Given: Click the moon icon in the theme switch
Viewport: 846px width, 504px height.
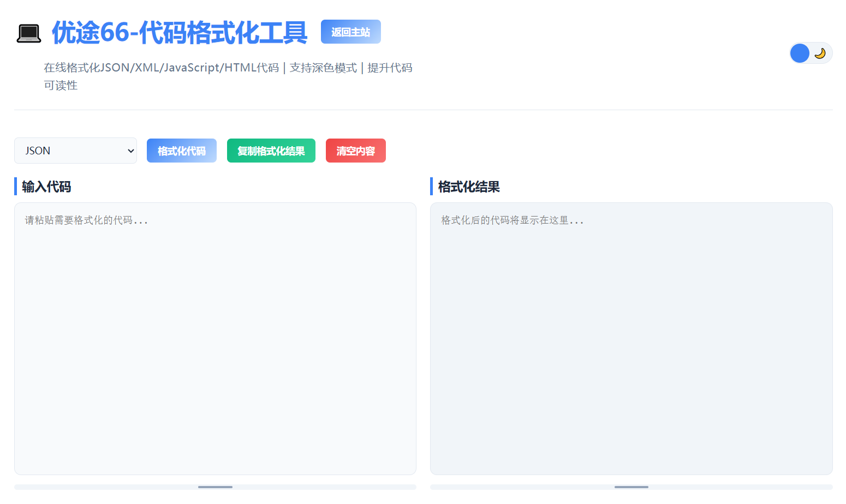Looking at the screenshot, I should pos(820,53).
